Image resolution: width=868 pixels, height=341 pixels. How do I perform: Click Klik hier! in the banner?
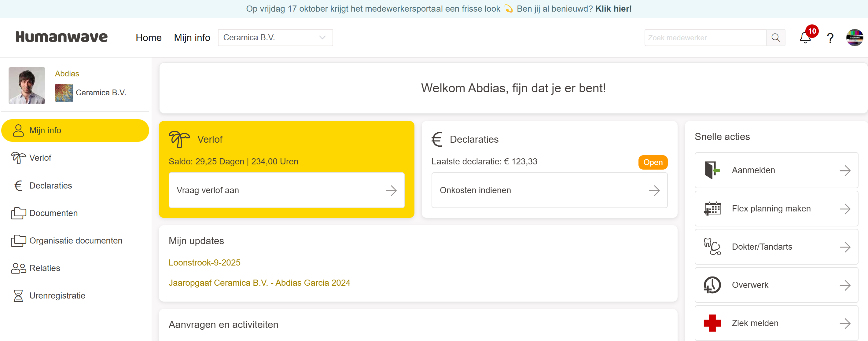tap(613, 9)
